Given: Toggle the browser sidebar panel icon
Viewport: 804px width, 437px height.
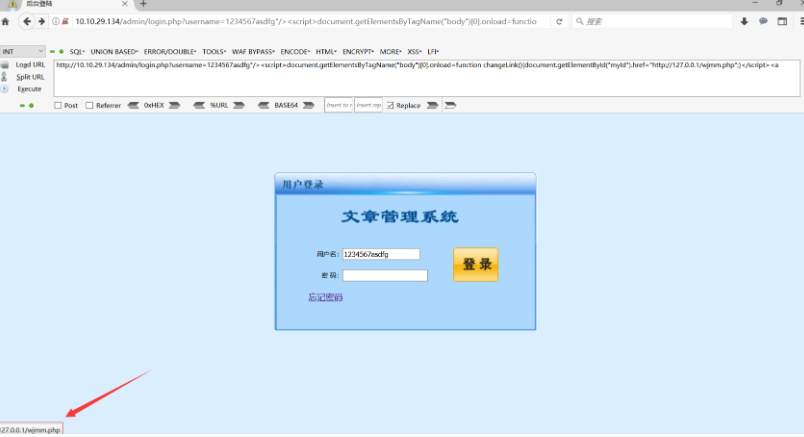Looking at the screenshot, I should [x=782, y=22].
